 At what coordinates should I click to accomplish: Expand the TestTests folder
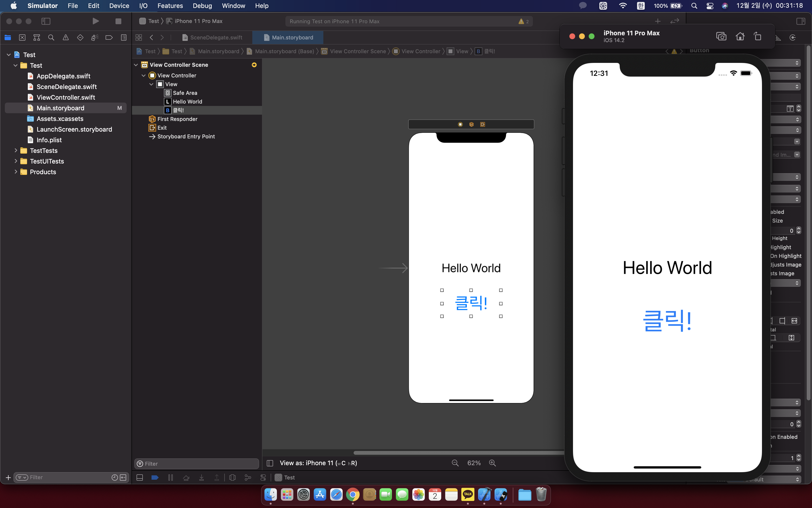pyautogui.click(x=15, y=150)
